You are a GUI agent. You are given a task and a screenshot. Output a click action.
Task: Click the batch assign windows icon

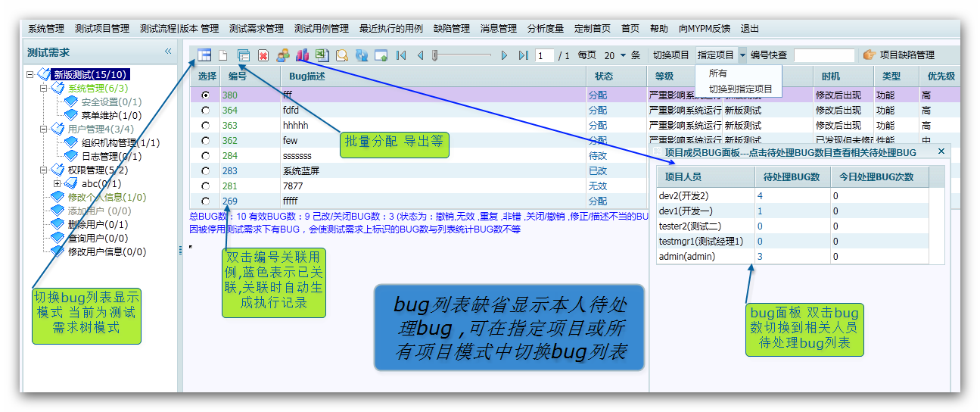coord(244,55)
